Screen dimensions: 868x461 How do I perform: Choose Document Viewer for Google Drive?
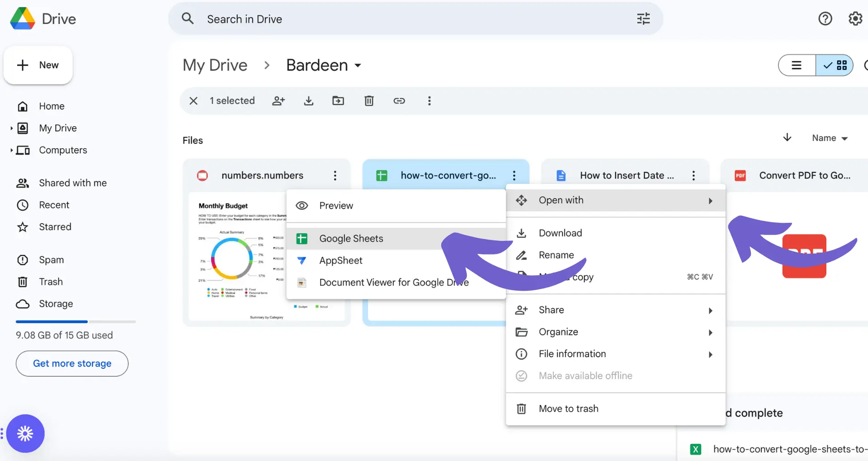click(396, 282)
